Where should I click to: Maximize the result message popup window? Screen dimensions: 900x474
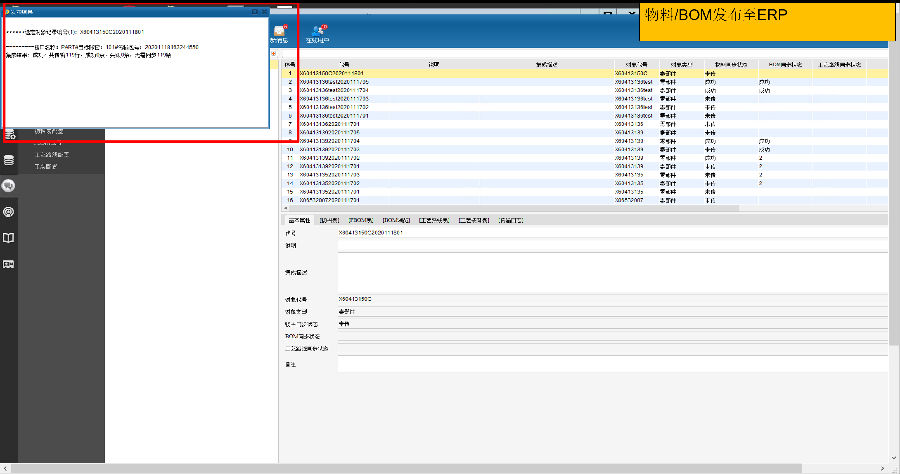point(254,11)
